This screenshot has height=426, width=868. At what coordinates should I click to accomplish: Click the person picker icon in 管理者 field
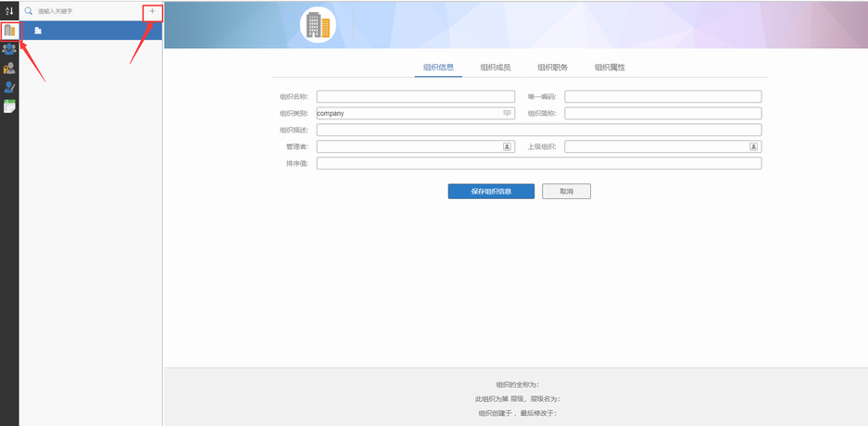507,146
